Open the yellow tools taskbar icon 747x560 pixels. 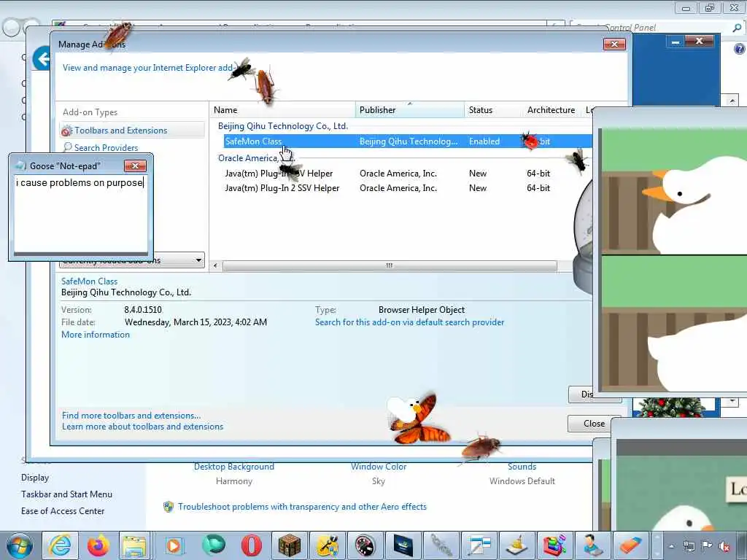(328, 545)
